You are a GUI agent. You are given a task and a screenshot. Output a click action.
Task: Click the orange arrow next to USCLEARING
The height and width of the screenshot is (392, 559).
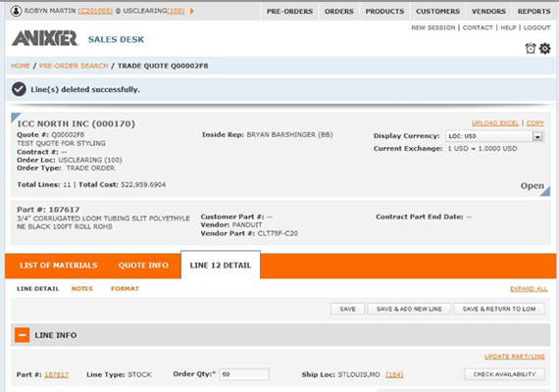(x=192, y=11)
